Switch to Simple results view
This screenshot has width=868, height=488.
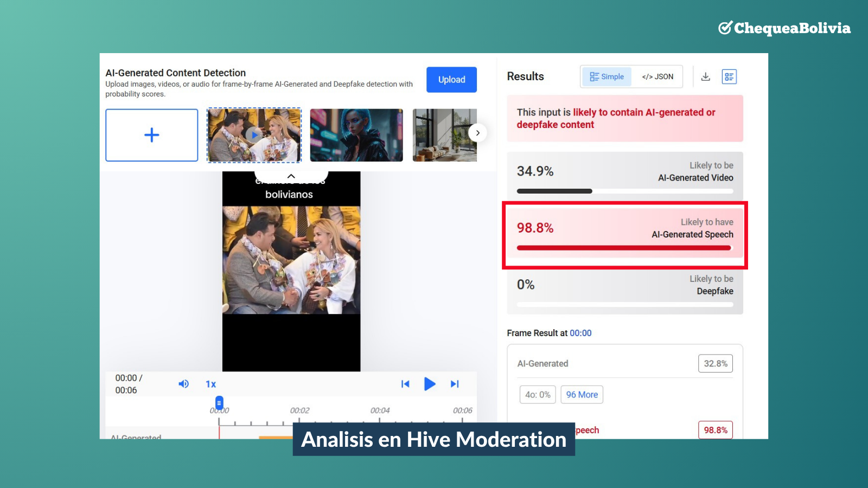click(x=607, y=76)
